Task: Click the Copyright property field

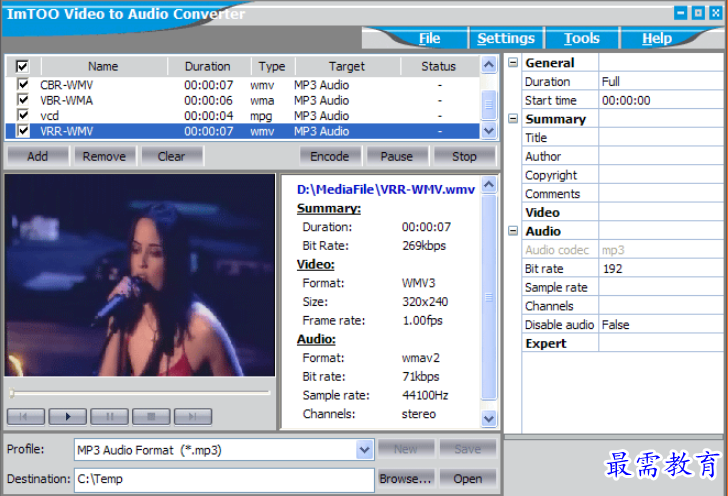Action: click(x=661, y=175)
